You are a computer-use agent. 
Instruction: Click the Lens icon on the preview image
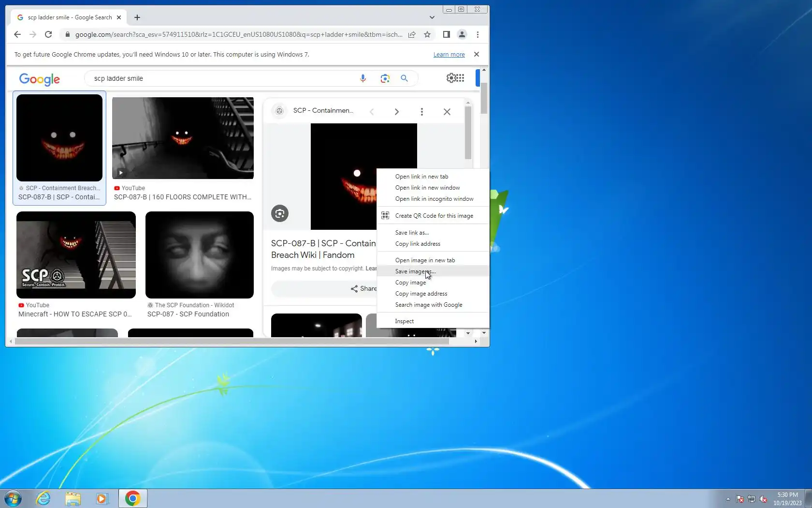(x=280, y=213)
